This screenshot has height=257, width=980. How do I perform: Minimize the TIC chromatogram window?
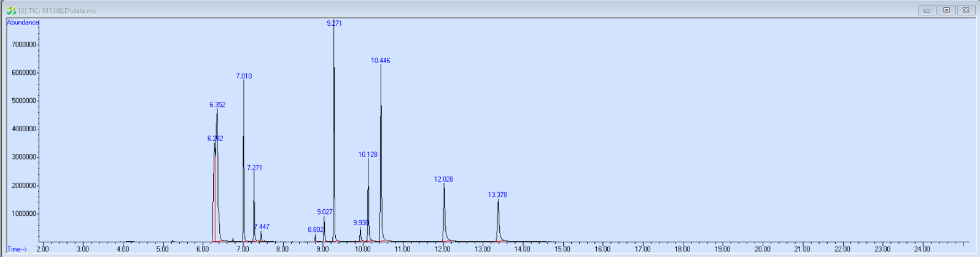point(927,10)
